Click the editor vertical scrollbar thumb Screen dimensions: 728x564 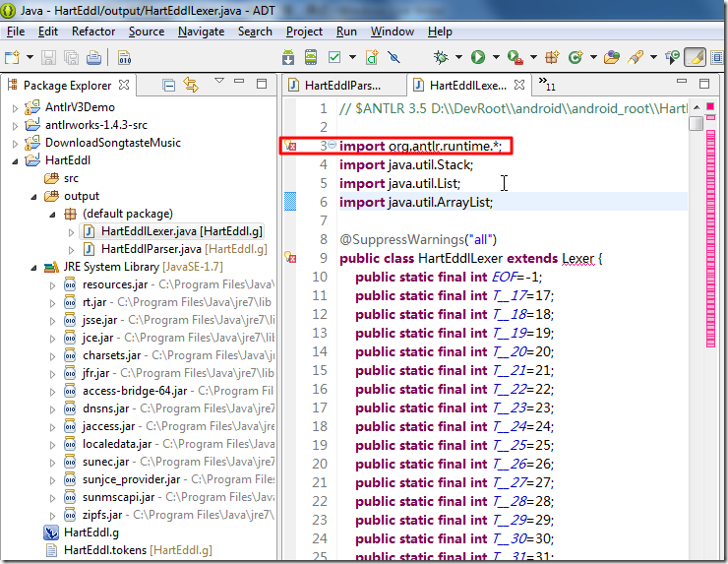click(696, 124)
